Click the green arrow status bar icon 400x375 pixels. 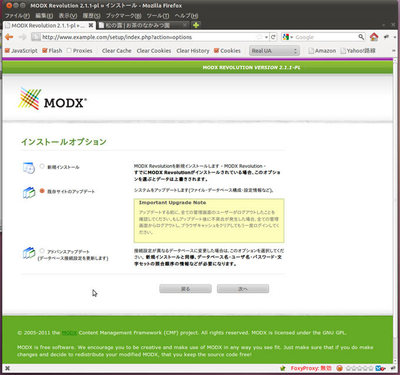(x=283, y=368)
